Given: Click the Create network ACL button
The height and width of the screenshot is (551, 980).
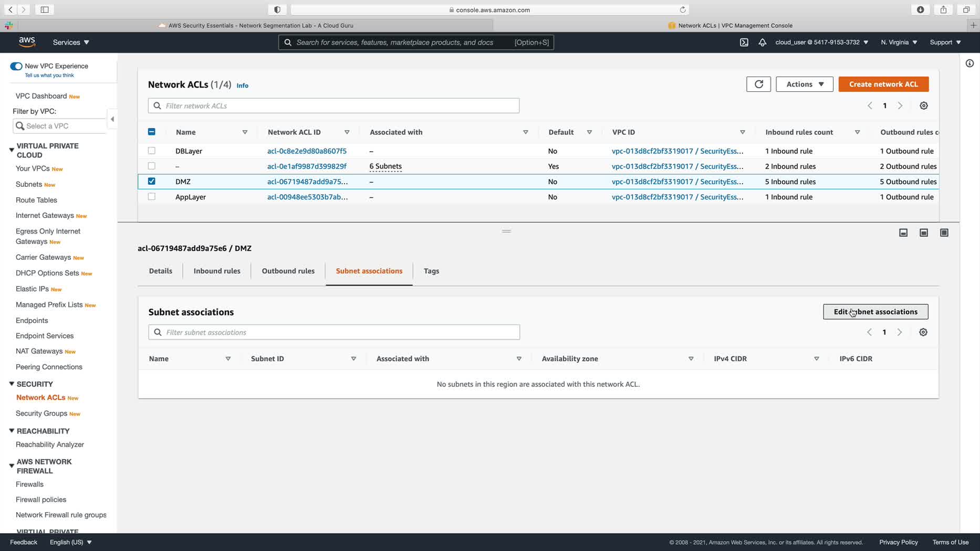Looking at the screenshot, I should point(883,84).
